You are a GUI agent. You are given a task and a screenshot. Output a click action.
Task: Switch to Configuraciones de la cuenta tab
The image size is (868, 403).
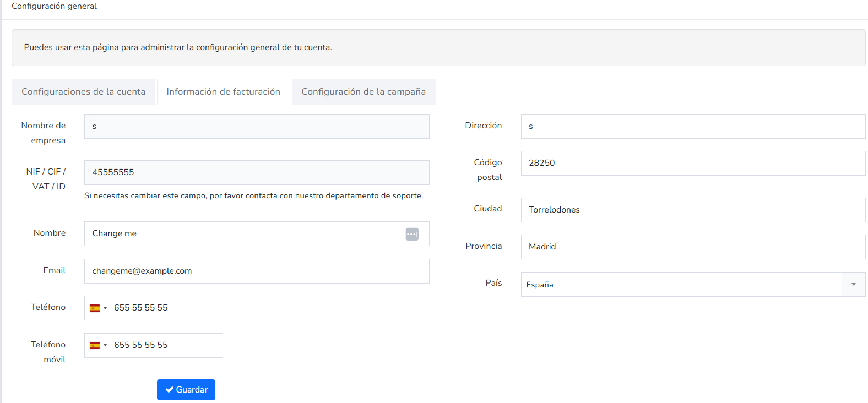[83, 92]
